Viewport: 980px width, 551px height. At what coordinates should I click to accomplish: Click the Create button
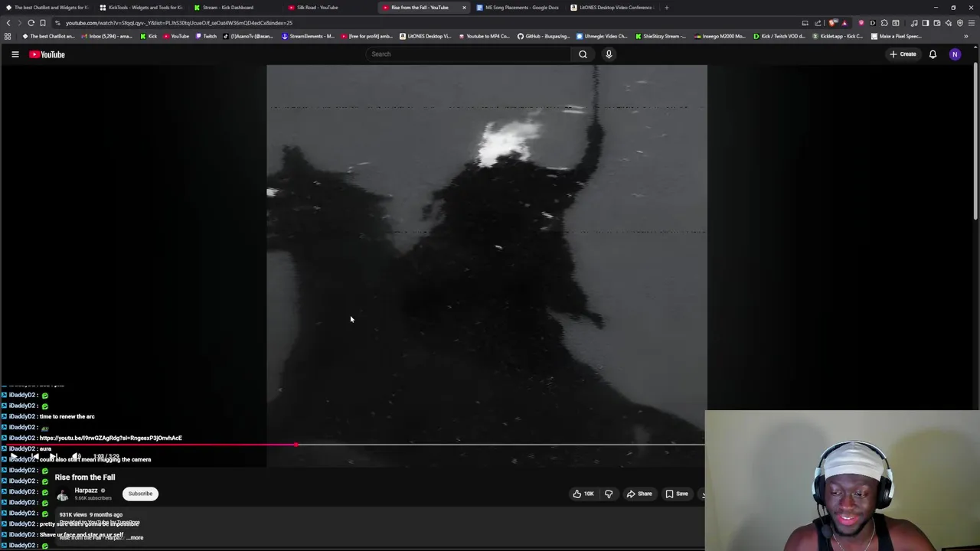tap(903, 54)
